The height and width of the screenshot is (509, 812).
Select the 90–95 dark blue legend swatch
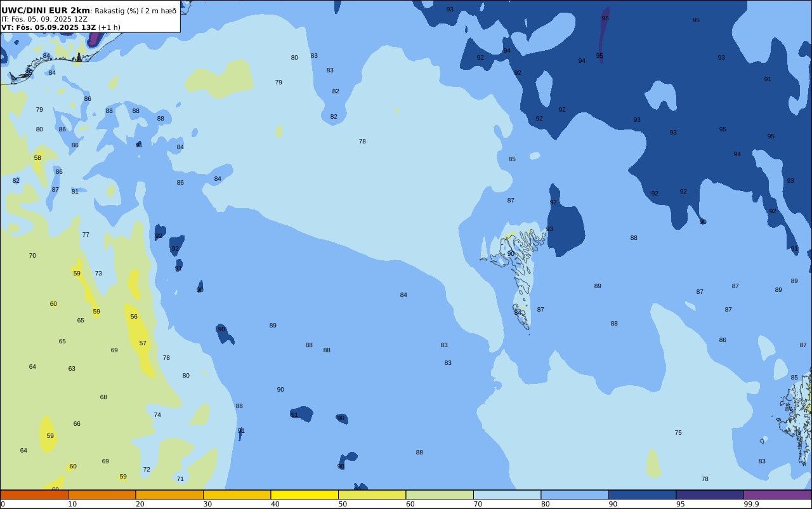(642, 494)
